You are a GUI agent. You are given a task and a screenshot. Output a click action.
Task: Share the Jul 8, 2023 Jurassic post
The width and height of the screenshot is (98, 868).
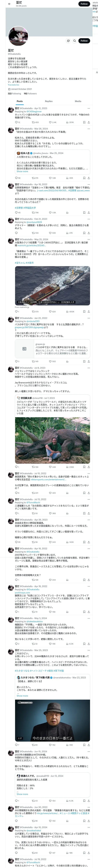click(x=89, y=467)
